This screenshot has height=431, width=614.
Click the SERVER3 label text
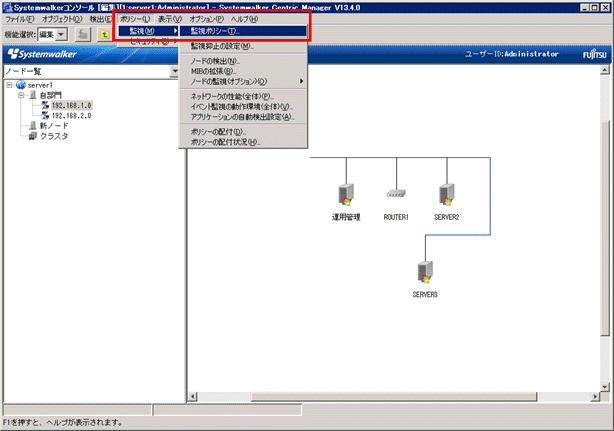[425, 294]
